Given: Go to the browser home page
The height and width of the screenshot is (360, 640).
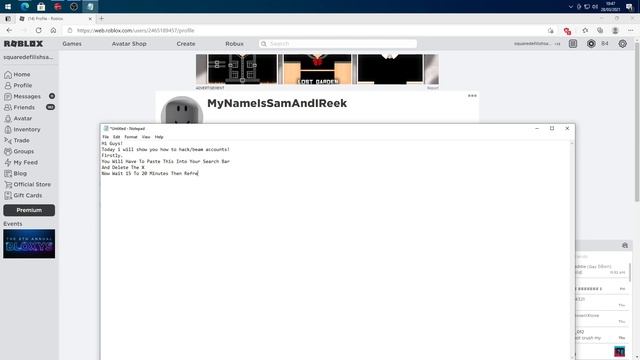Looking at the screenshot, I should [53, 31].
